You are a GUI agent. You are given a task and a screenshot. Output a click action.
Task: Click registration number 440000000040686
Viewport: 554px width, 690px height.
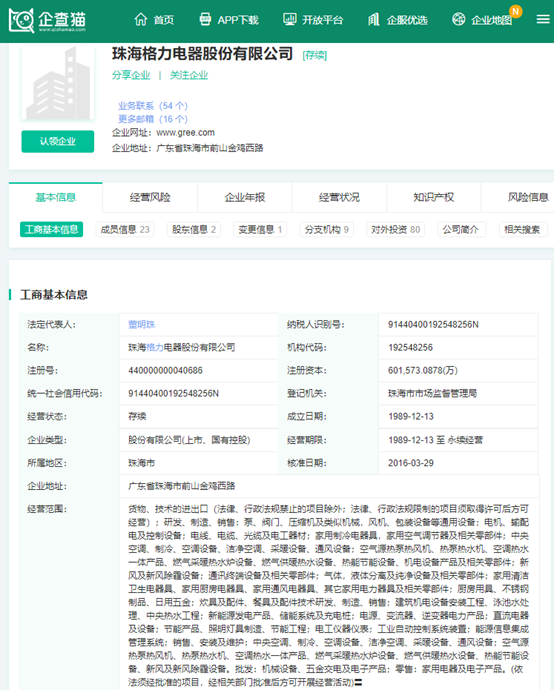click(x=165, y=371)
